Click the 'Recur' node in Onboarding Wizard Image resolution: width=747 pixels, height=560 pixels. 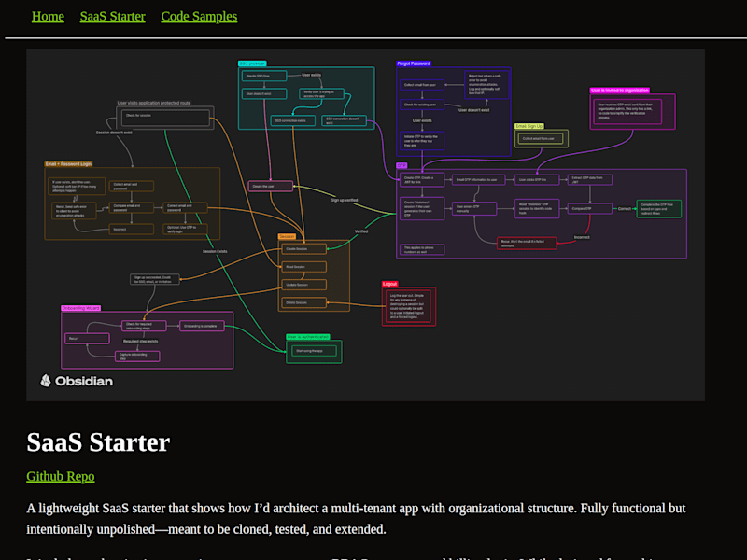(87, 339)
